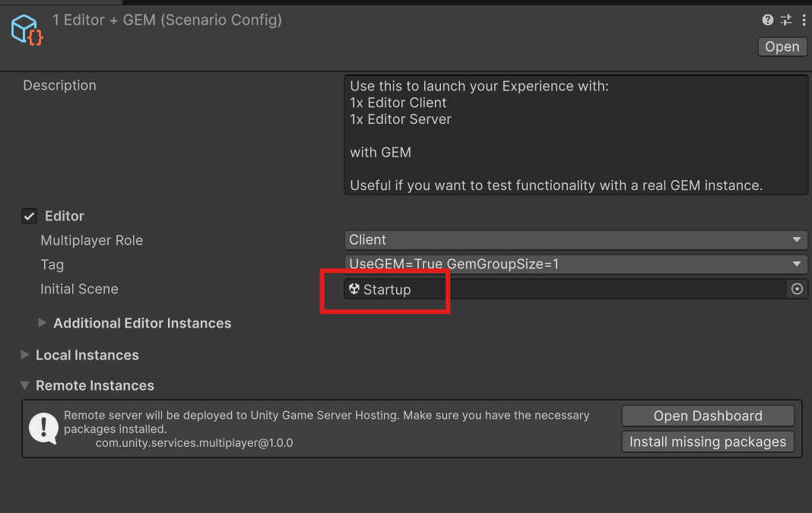
Task: Click Install missing packages button
Action: (x=708, y=442)
